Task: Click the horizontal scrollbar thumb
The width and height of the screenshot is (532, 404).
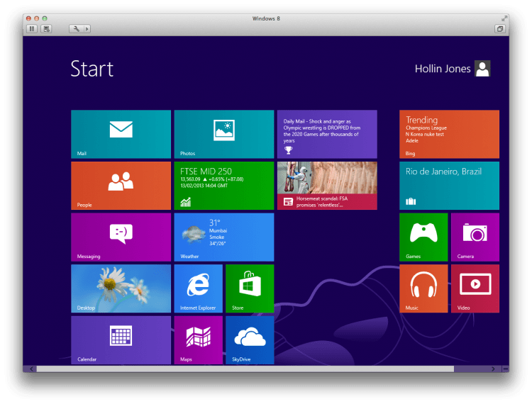Action: click(245, 369)
